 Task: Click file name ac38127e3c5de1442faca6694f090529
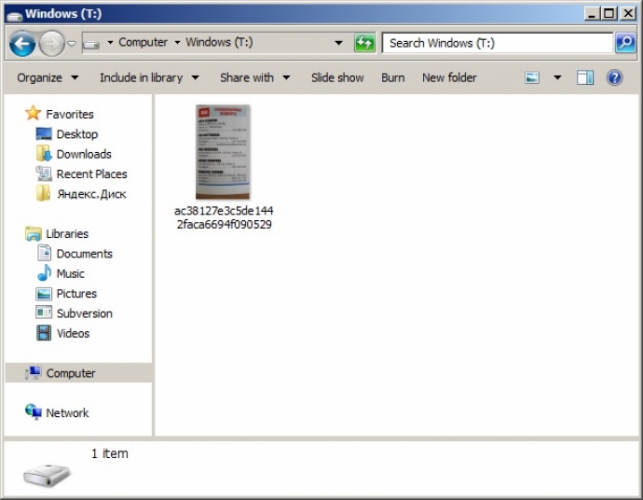224,217
